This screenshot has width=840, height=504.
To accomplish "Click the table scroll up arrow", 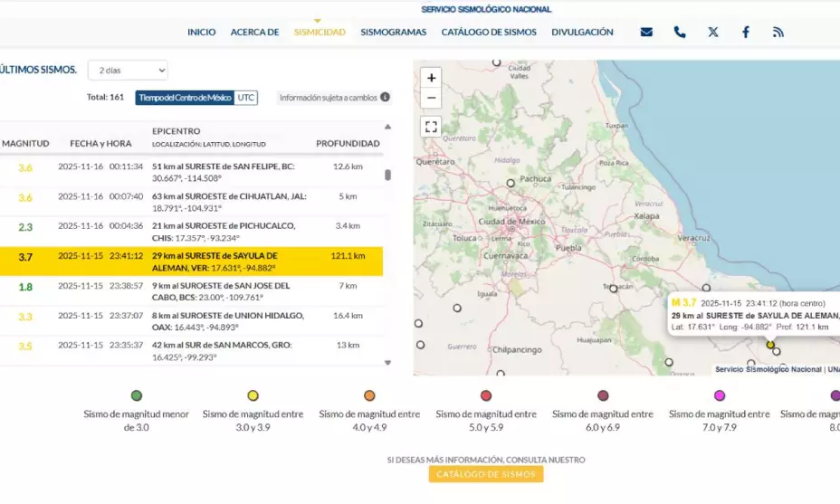I will [x=387, y=127].
